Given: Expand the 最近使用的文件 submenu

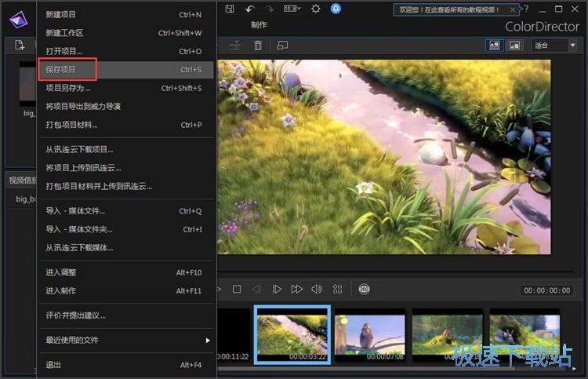Looking at the screenshot, I should click(126, 341).
